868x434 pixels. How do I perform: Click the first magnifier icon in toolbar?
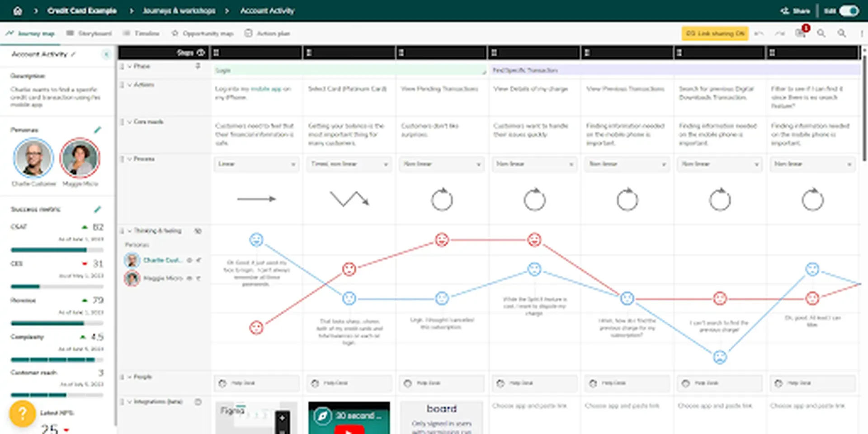pos(821,33)
